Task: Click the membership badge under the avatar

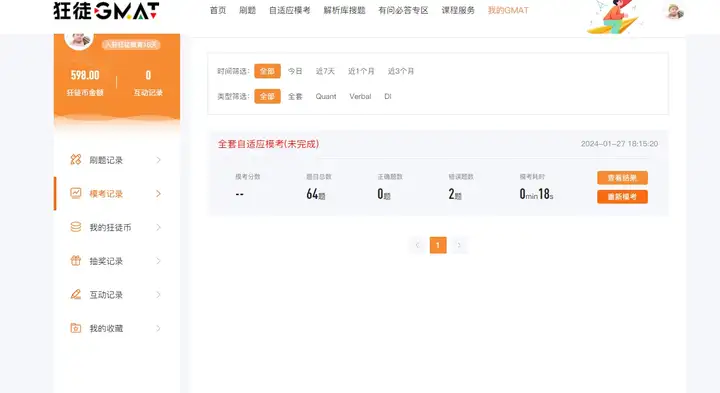Action: click(x=131, y=45)
